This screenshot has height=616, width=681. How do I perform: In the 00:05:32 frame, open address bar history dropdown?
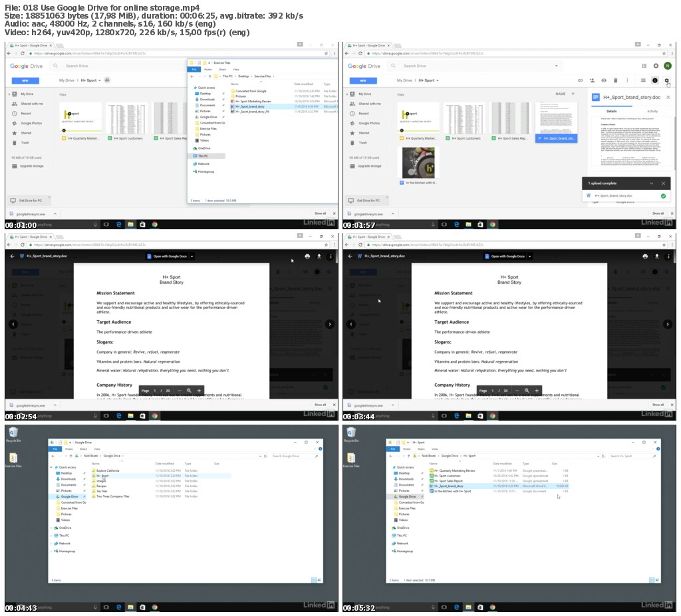click(x=598, y=457)
